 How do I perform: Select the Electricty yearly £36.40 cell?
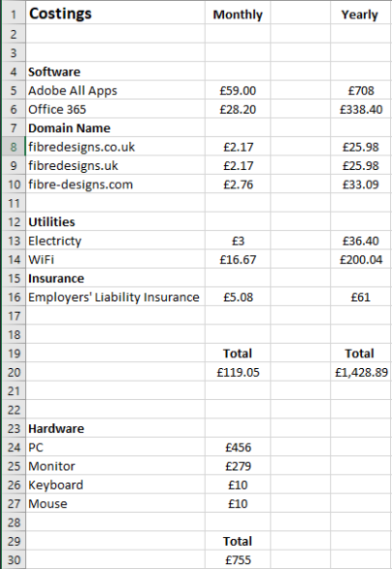pyautogui.click(x=360, y=241)
